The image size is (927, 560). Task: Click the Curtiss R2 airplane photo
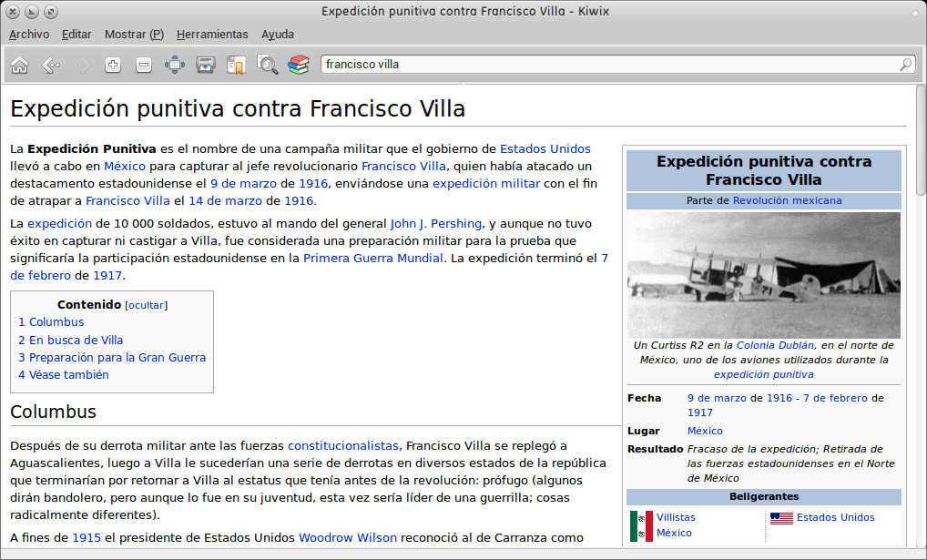(x=764, y=273)
